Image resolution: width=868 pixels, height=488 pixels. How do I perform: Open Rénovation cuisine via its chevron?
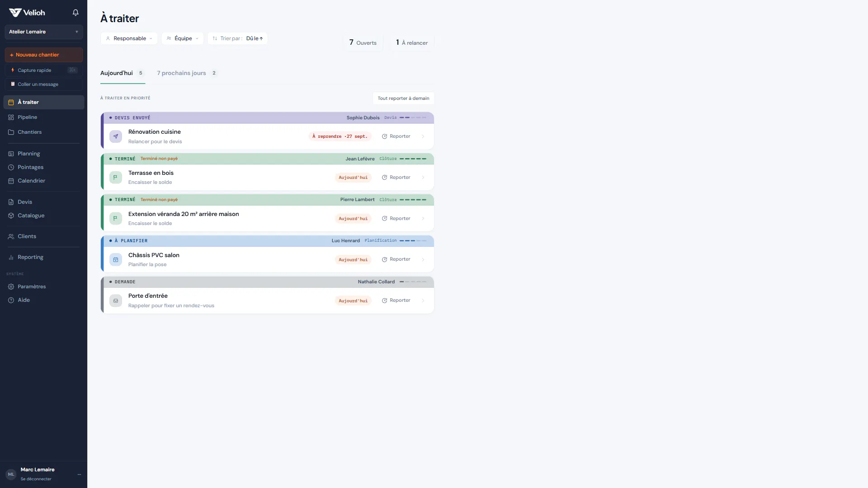423,136
